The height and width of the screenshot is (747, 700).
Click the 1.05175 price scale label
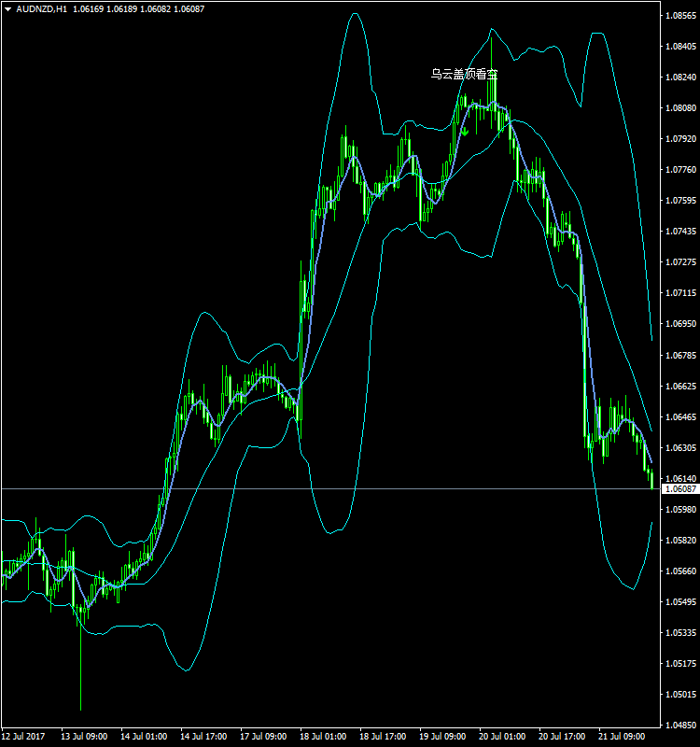[x=681, y=664]
